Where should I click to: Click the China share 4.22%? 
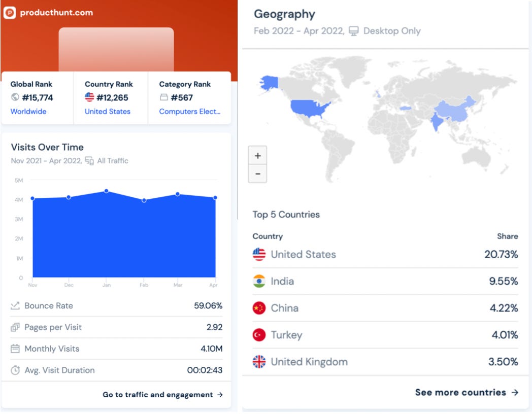pyautogui.click(x=504, y=308)
